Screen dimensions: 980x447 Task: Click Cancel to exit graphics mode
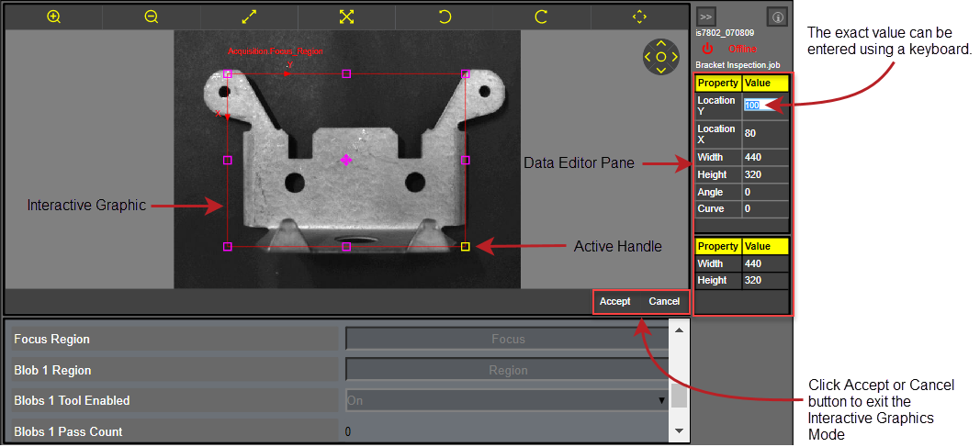click(x=664, y=301)
